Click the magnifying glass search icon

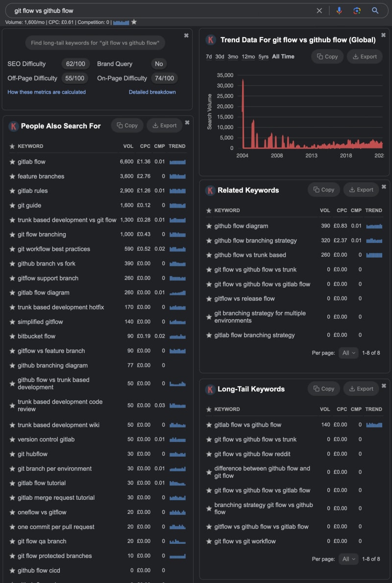(x=375, y=11)
